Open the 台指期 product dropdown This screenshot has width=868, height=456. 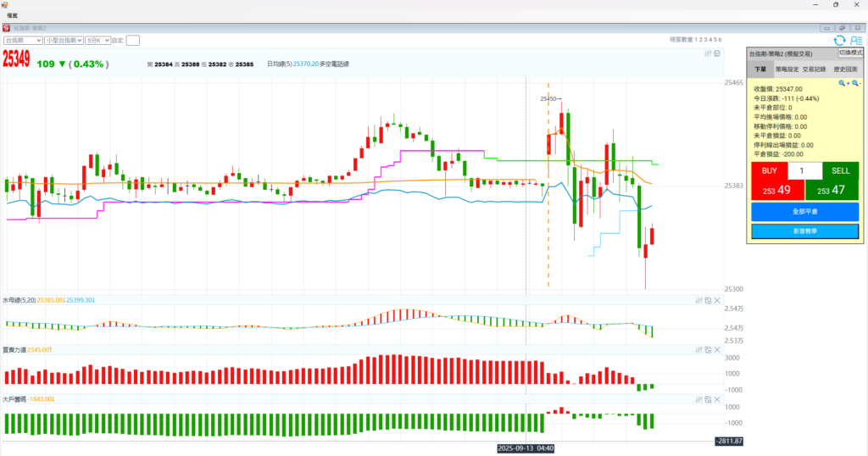(23, 40)
